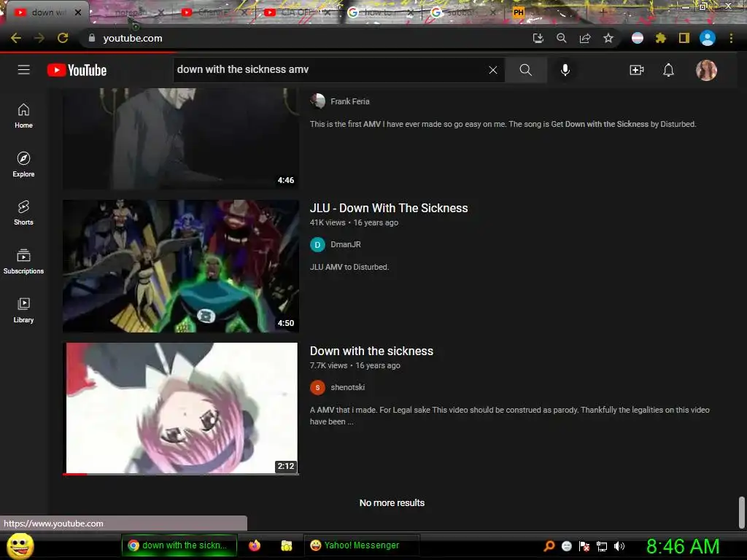Go to Home in the sidebar
747x560 pixels.
pos(23,116)
